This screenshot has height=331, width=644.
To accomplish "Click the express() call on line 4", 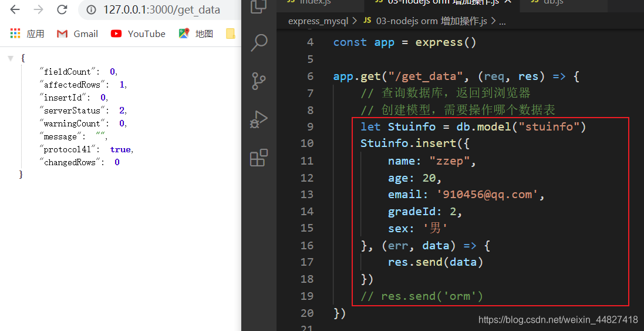I will (x=446, y=42).
